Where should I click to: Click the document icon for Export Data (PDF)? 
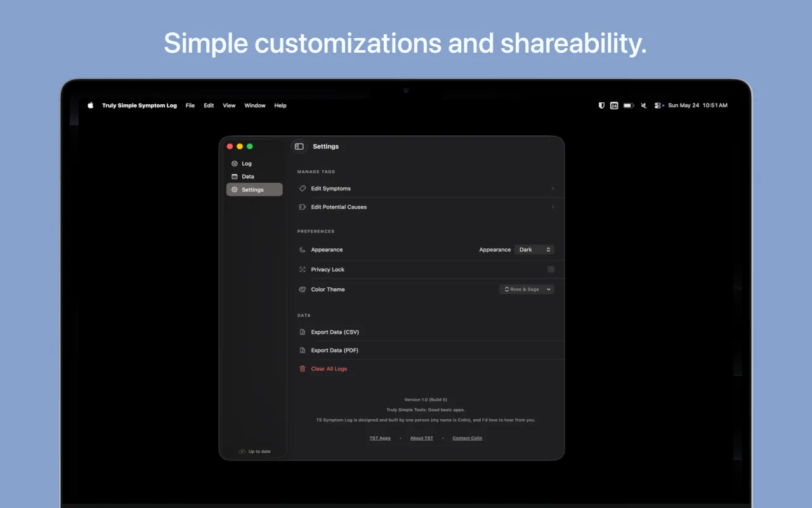point(303,351)
